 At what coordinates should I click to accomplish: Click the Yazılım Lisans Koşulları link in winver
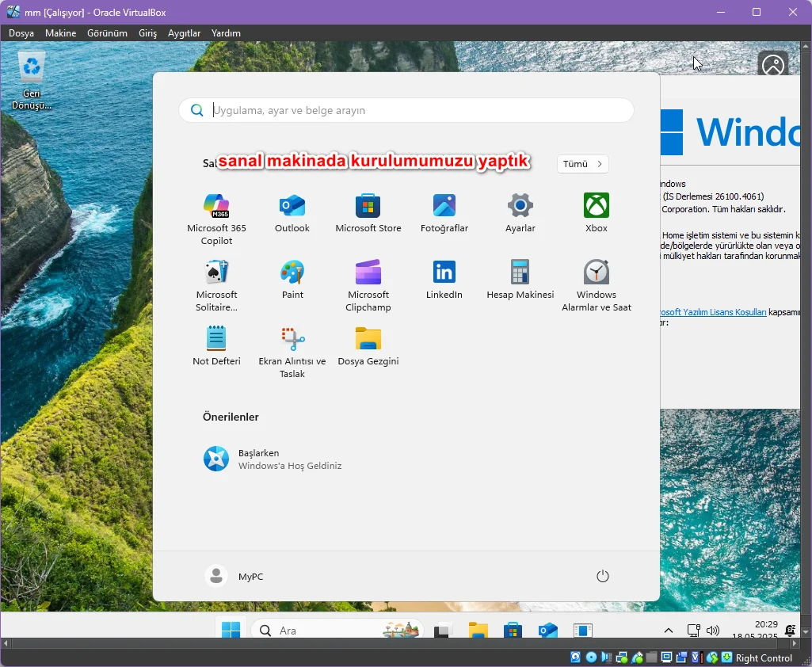(x=713, y=312)
